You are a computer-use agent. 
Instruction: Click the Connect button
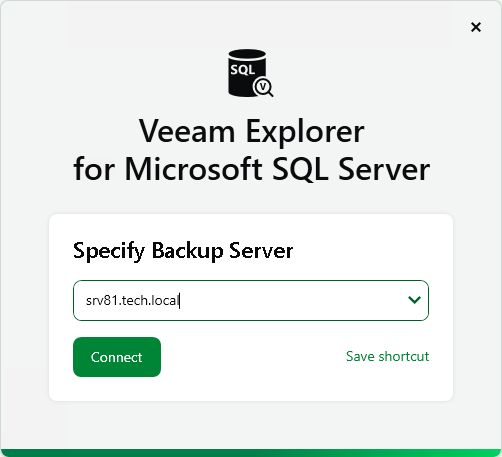pyautogui.click(x=117, y=357)
